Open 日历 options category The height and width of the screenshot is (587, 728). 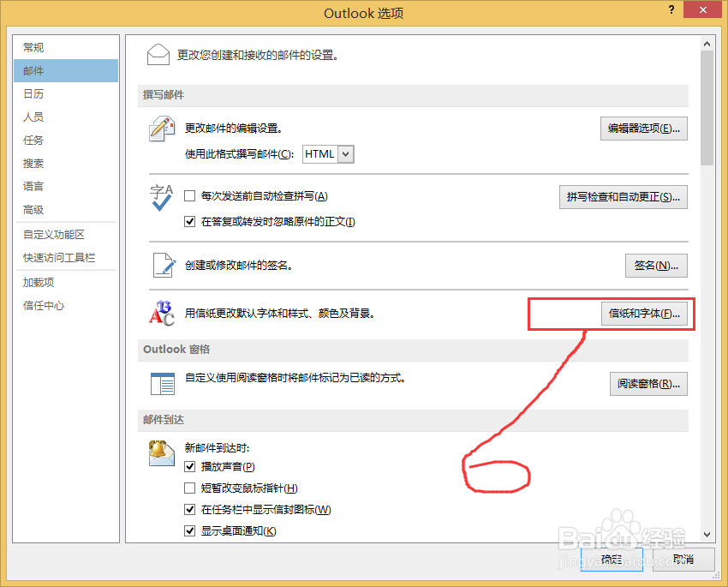click(x=66, y=93)
